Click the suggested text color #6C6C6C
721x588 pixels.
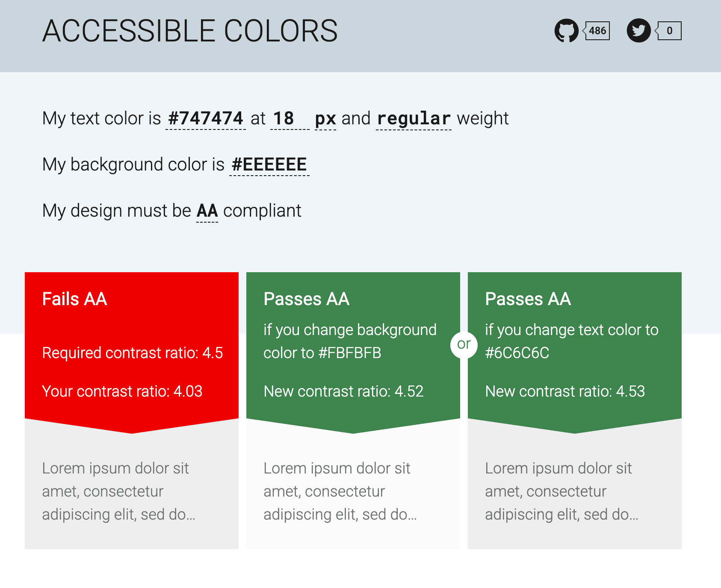pyautogui.click(x=517, y=353)
